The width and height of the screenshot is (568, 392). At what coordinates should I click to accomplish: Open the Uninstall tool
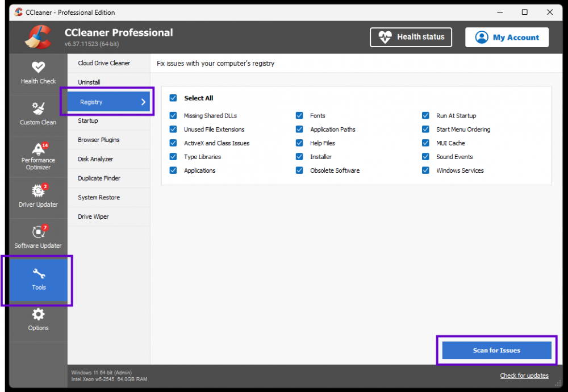point(108,82)
